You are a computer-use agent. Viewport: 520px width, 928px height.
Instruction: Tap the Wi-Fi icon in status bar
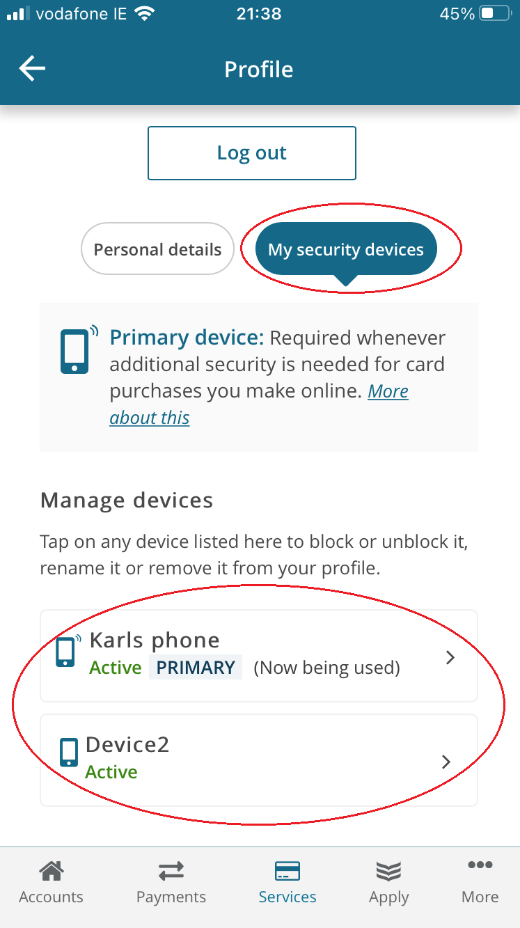[144, 14]
